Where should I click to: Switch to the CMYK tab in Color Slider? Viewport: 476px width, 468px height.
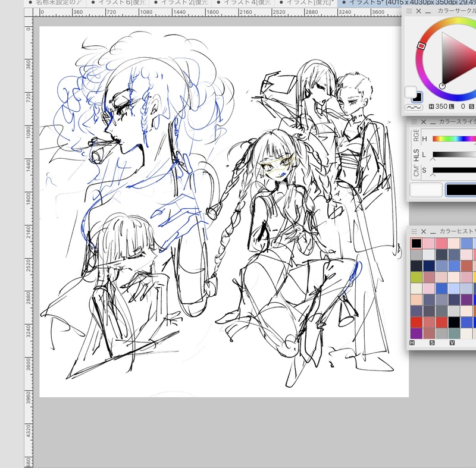pos(416,171)
